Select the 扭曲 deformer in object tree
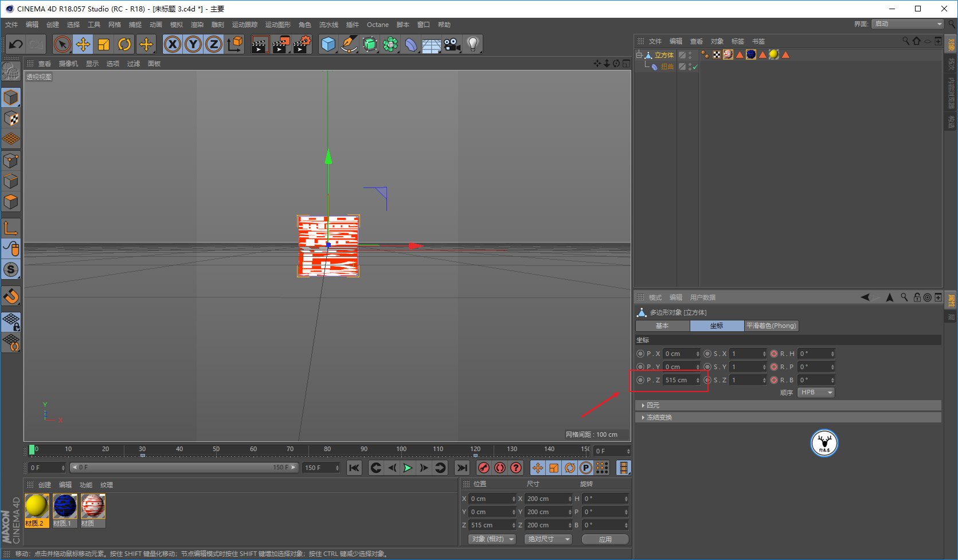 667,66
